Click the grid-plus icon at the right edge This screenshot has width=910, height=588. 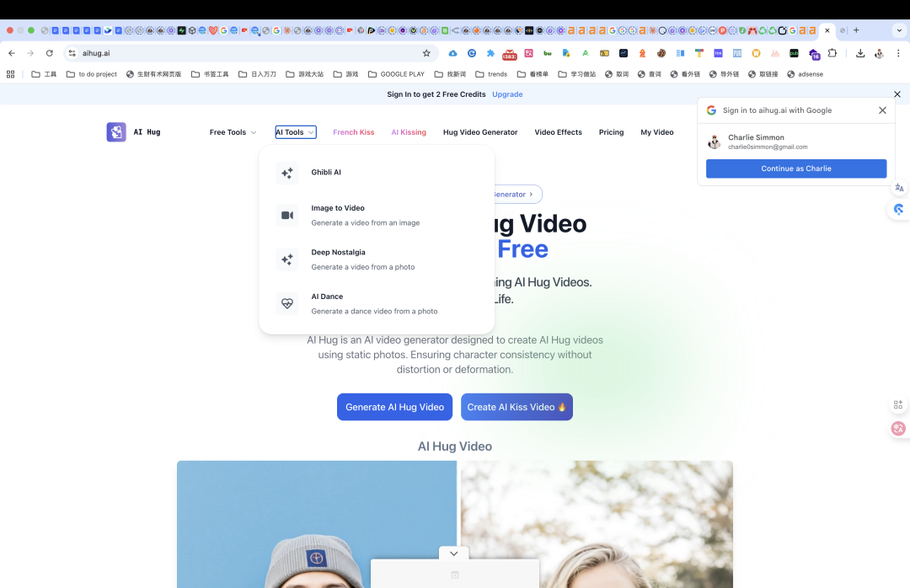click(898, 404)
